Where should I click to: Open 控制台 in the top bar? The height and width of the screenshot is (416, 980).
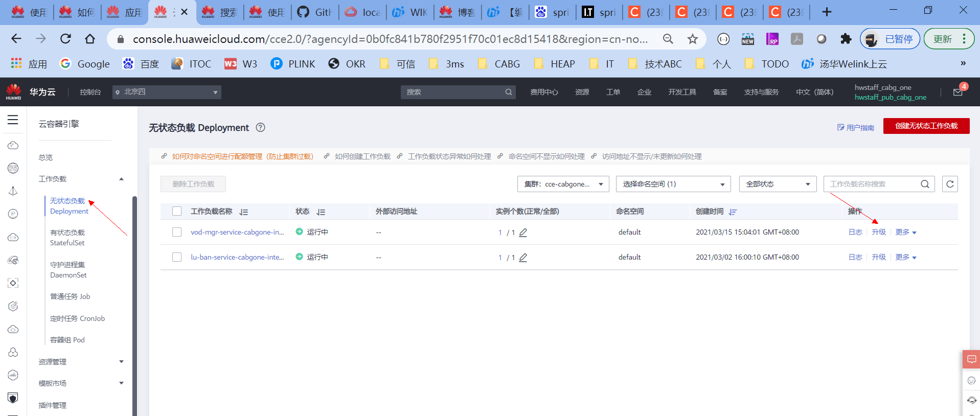pos(90,92)
